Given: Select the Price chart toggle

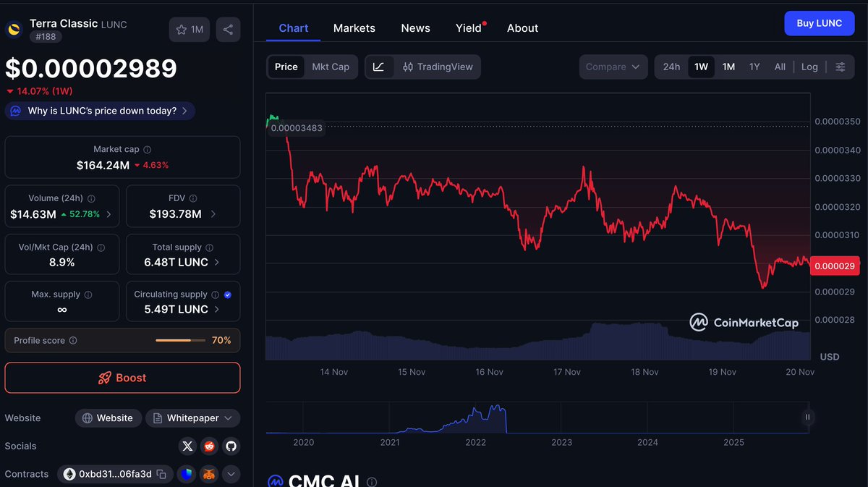Looking at the screenshot, I should (x=286, y=67).
